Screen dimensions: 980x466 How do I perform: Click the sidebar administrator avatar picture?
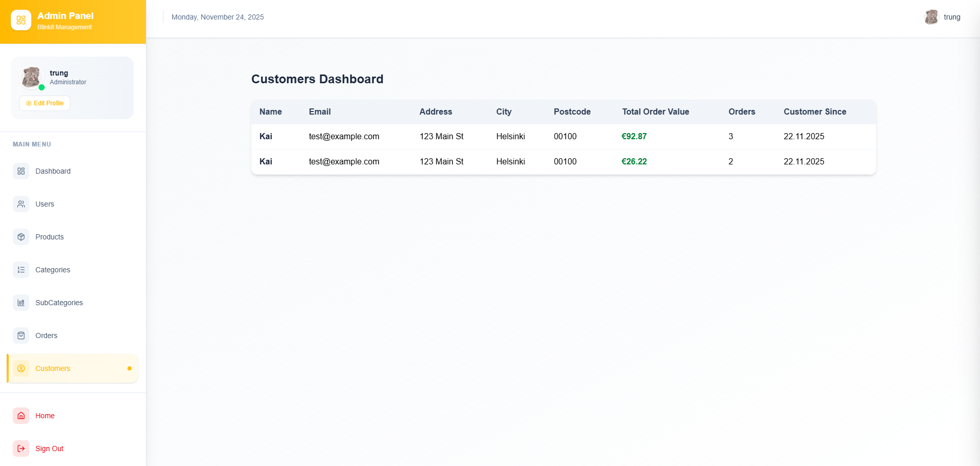[x=31, y=77]
